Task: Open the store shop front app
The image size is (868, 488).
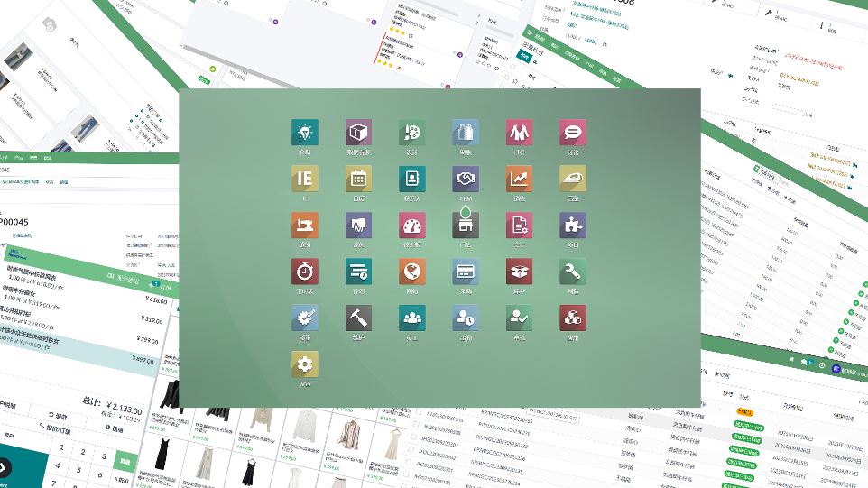Action: (466, 225)
